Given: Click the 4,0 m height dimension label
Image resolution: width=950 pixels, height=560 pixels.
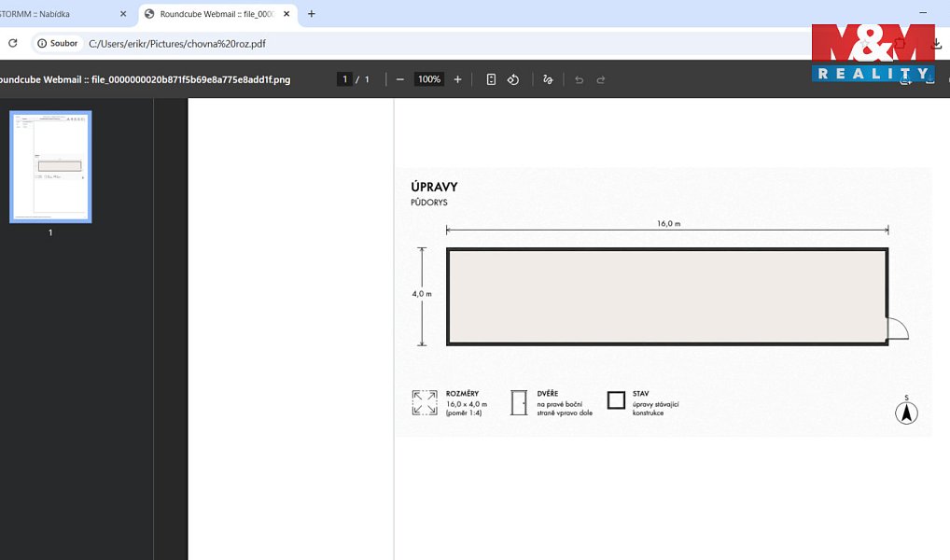Looking at the screenshot, I should click(x=422, y=293).
